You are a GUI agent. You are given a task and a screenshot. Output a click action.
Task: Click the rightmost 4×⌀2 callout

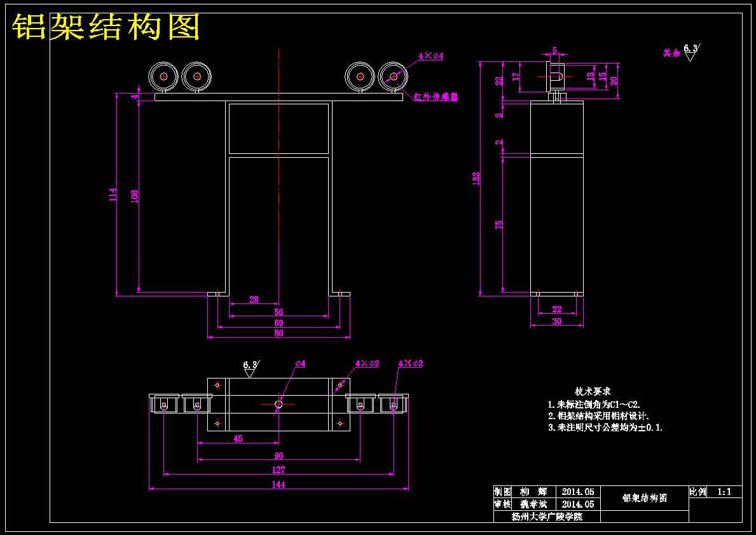point(411,363)
